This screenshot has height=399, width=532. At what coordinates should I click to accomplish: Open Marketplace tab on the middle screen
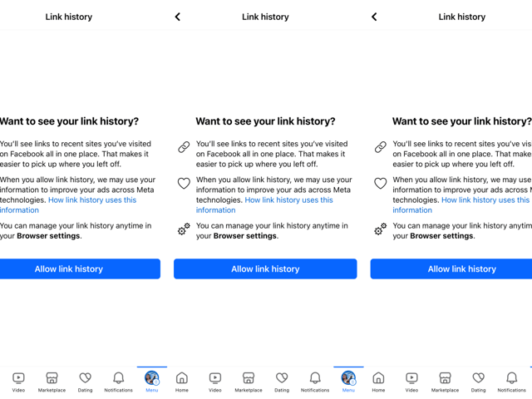249,382
